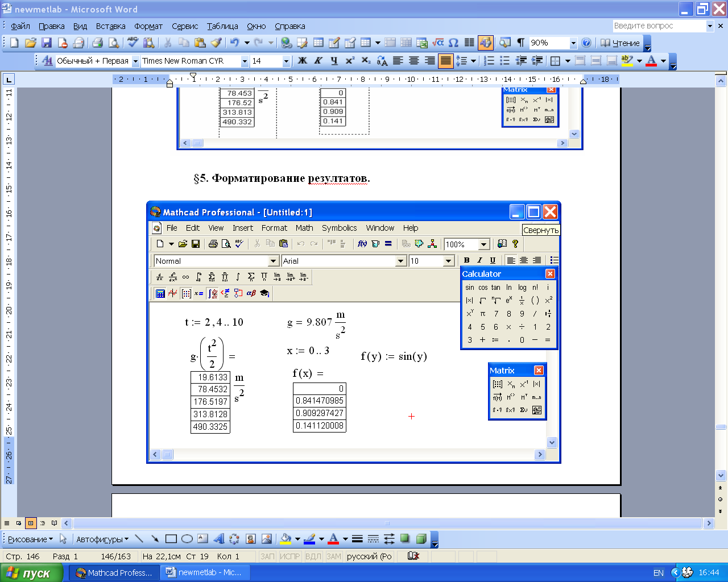The height and width of the screenshot is (582, 728).
Task: Create a new blank Word document
Action: coord(15,43)
